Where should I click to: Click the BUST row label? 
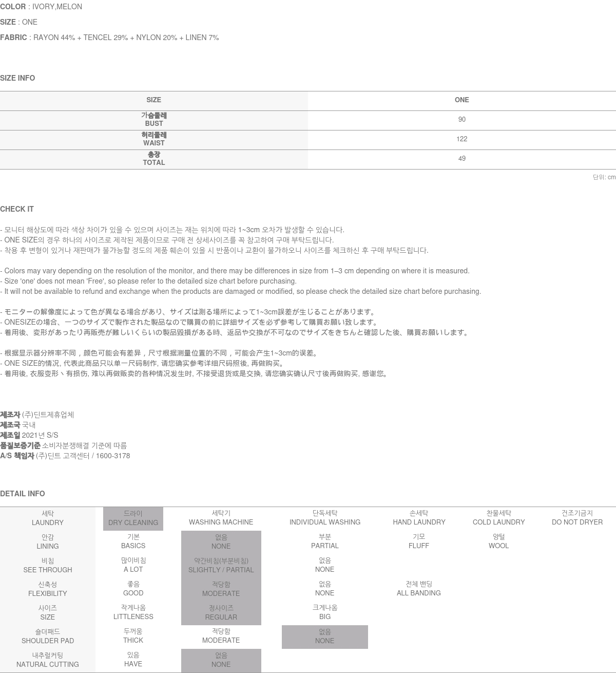tap(153, 120)
